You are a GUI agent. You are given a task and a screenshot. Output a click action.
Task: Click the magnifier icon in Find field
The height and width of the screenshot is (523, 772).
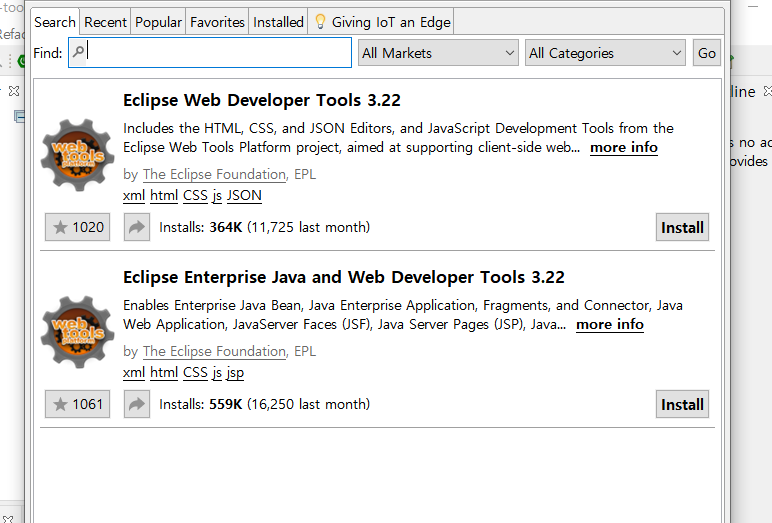[x=78, y=51]
